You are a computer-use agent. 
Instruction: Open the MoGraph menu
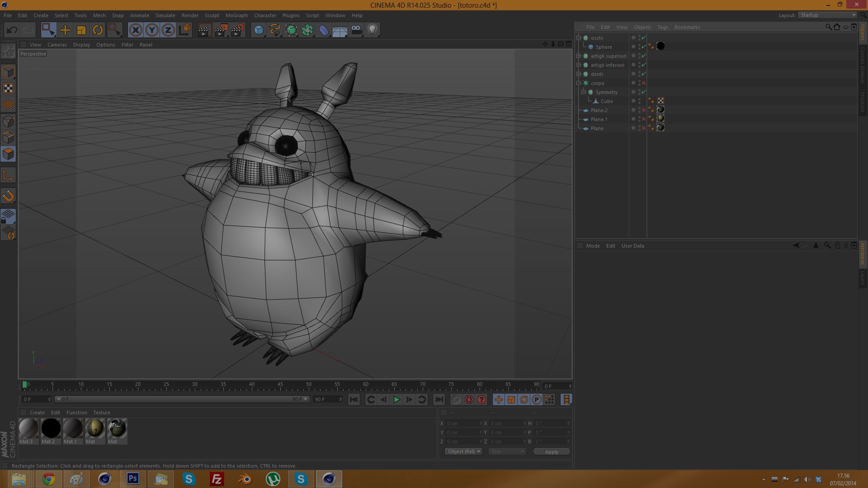[x=236, y=15]
